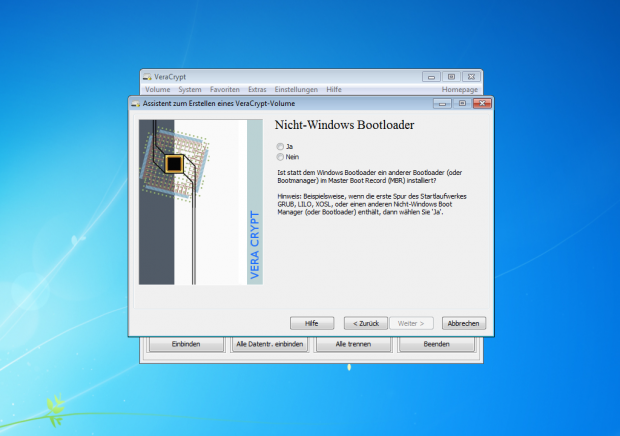Click the VeraCrypt icon in main window title
Image resolution: width=620 pixels, height=436 pixels.
[x=147, y=77]
